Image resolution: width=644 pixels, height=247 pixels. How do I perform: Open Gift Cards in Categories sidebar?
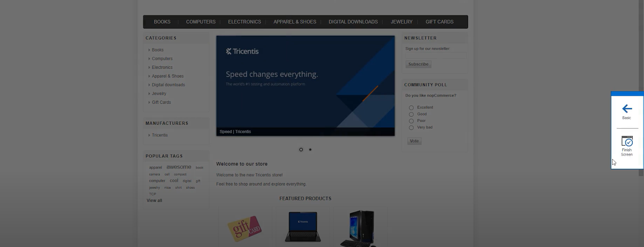[161, 103]
